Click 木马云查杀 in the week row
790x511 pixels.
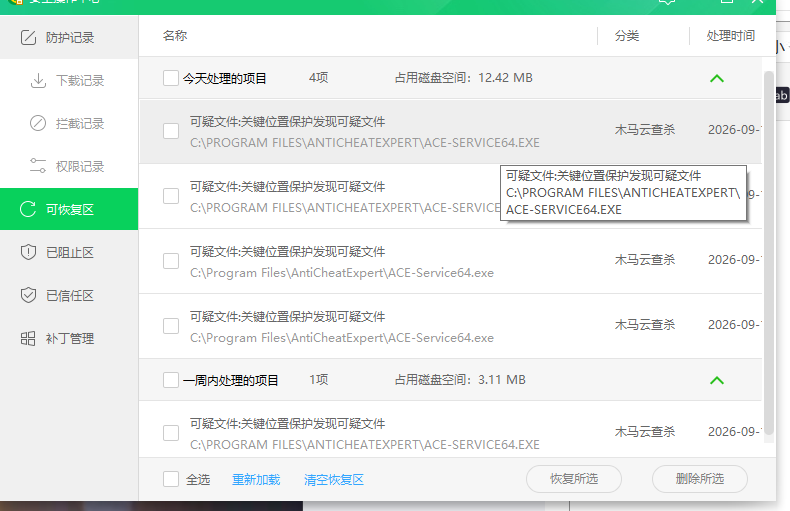(645, 431)
